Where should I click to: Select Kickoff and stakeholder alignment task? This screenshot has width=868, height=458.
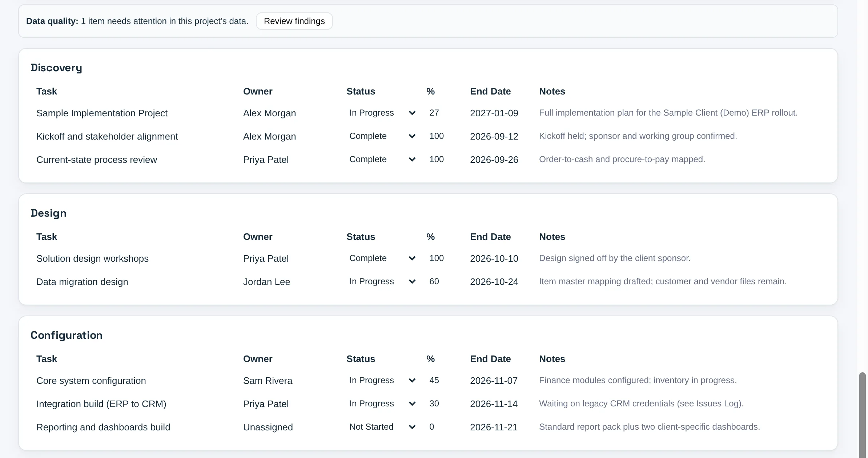pyautogui.click(x=107, y=136)
